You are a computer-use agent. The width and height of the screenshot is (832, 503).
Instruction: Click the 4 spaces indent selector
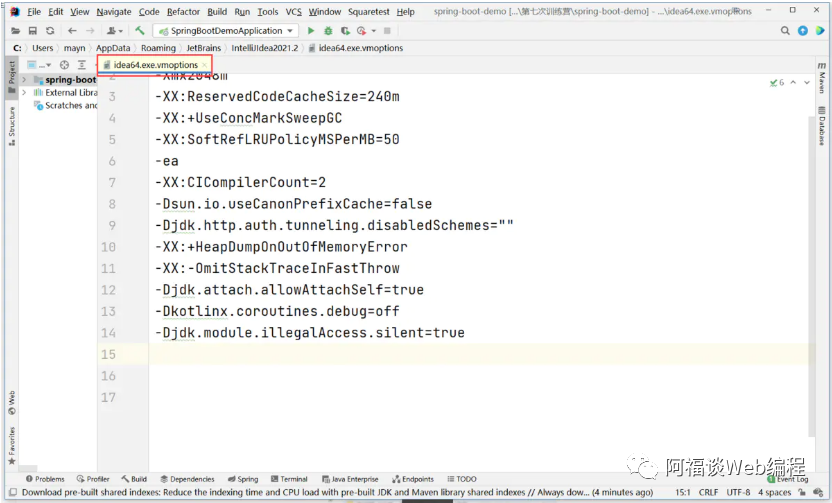[x=774, y=492]
